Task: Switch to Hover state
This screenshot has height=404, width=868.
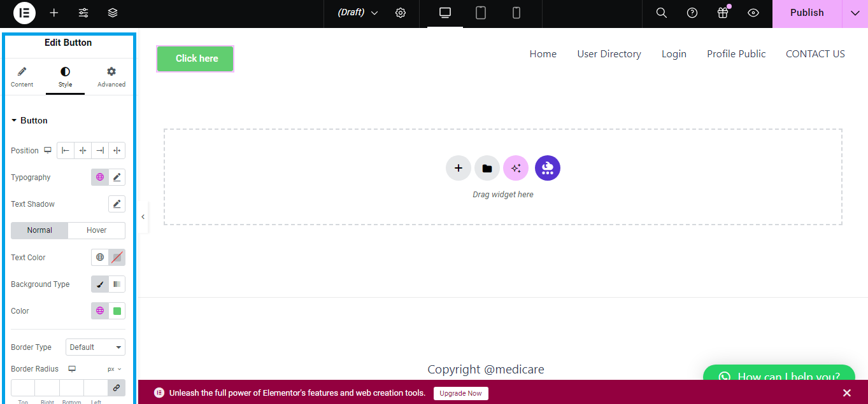Action: pyautogui.click(x=97, y=230)
